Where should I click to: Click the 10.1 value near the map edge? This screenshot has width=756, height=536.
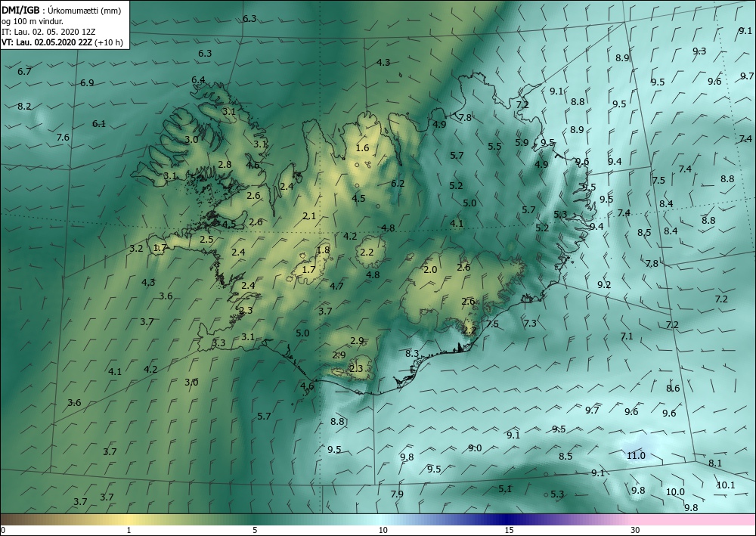[x=726, y=485]
